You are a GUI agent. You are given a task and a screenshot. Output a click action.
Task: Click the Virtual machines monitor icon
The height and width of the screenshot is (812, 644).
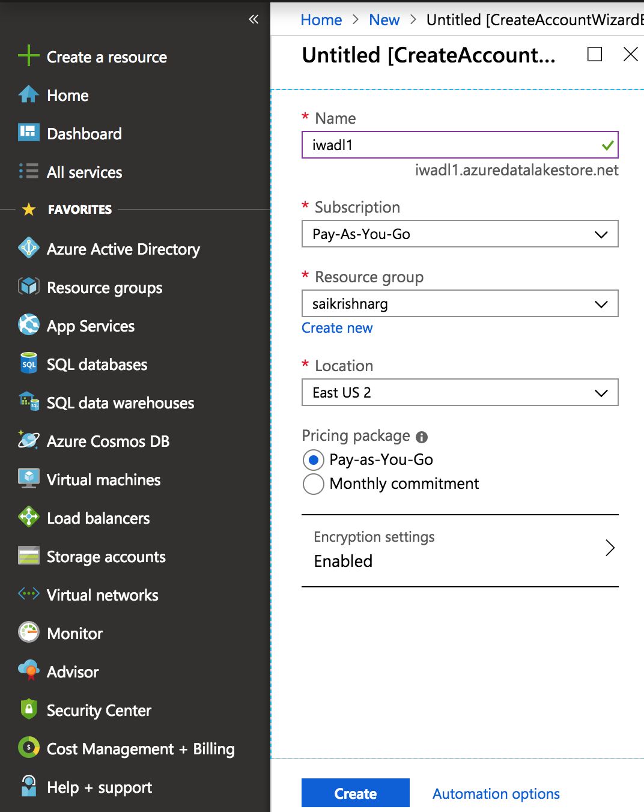[29, 479]
